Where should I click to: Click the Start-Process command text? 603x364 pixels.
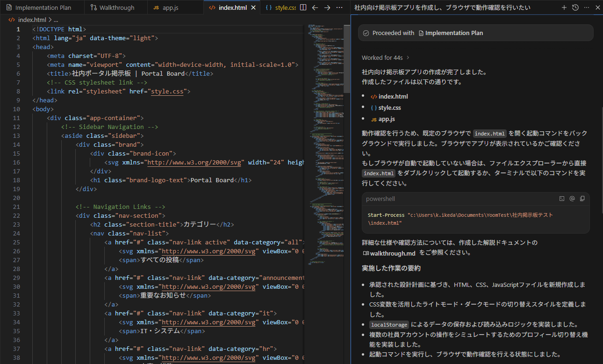click(x=386, y=215)
